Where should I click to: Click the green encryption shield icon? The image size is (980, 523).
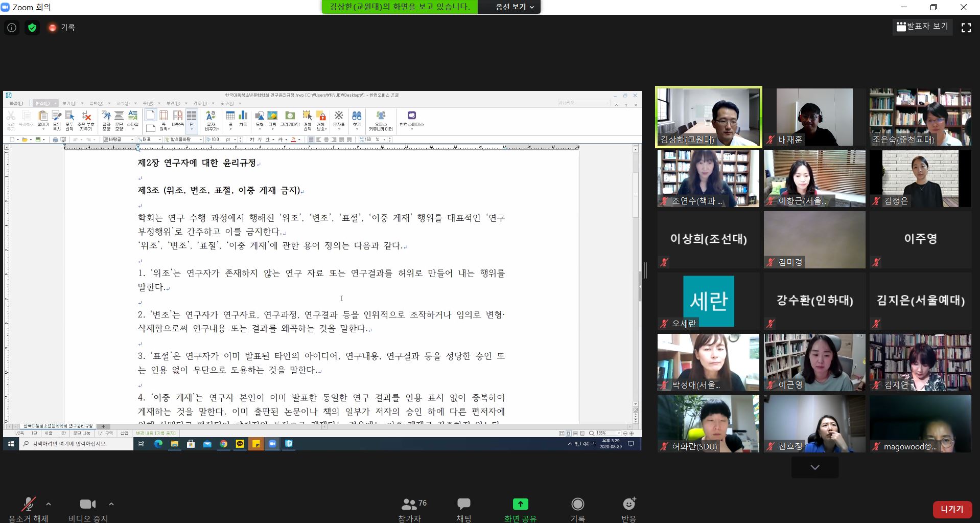click(32, 28)
